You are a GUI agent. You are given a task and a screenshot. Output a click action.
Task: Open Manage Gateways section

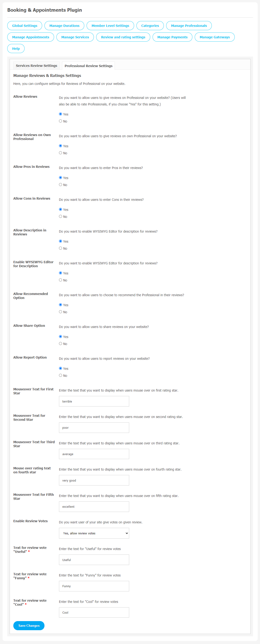click(x=214, y=37)
